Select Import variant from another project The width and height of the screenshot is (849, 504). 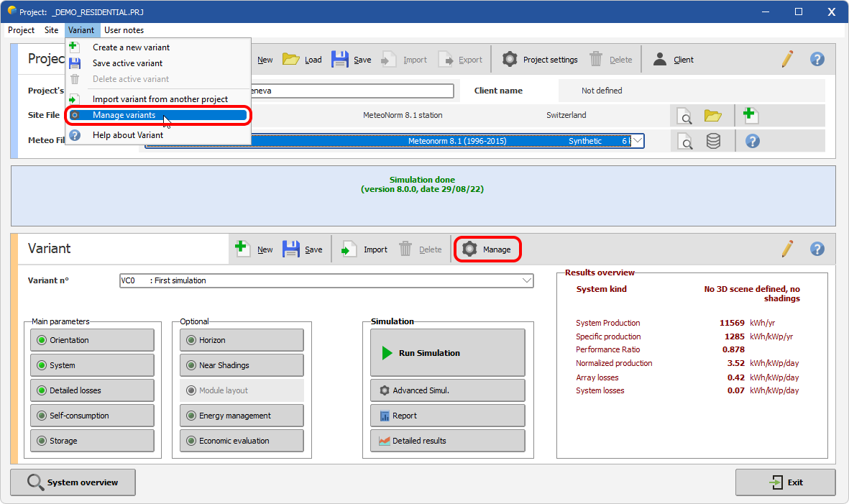(158, 99)
